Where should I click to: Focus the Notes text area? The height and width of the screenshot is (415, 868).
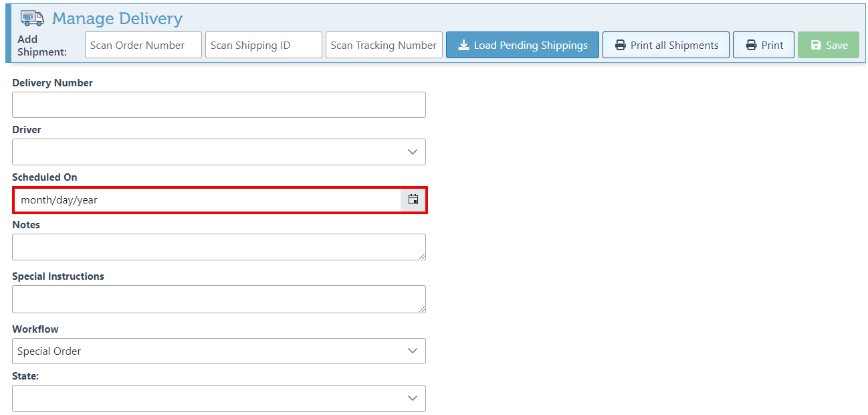click(x=219, y=247)
